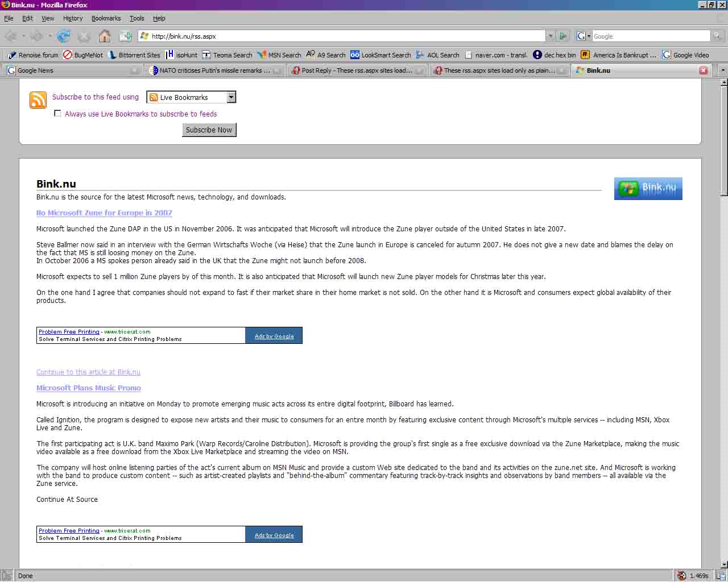Open Google Video bookmark
This screenshot has width=728, height=582.
(685, 55)
